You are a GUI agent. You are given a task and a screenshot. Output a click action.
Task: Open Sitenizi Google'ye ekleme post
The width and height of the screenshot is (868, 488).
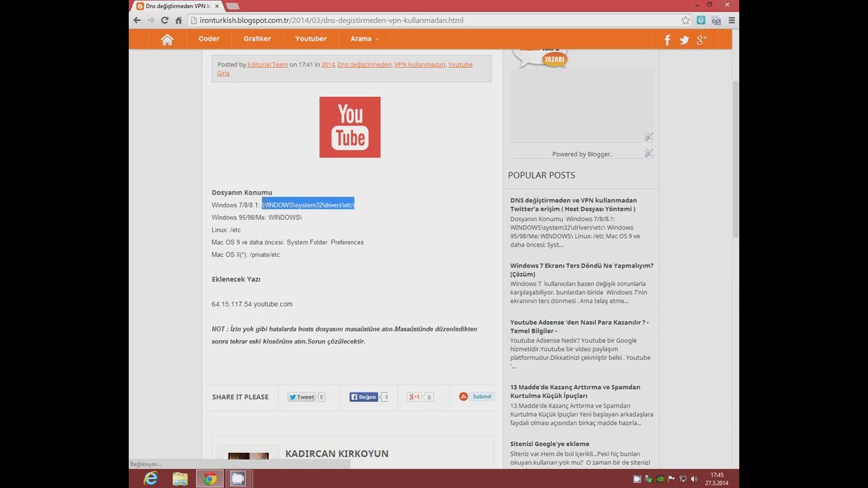point(550,444)
